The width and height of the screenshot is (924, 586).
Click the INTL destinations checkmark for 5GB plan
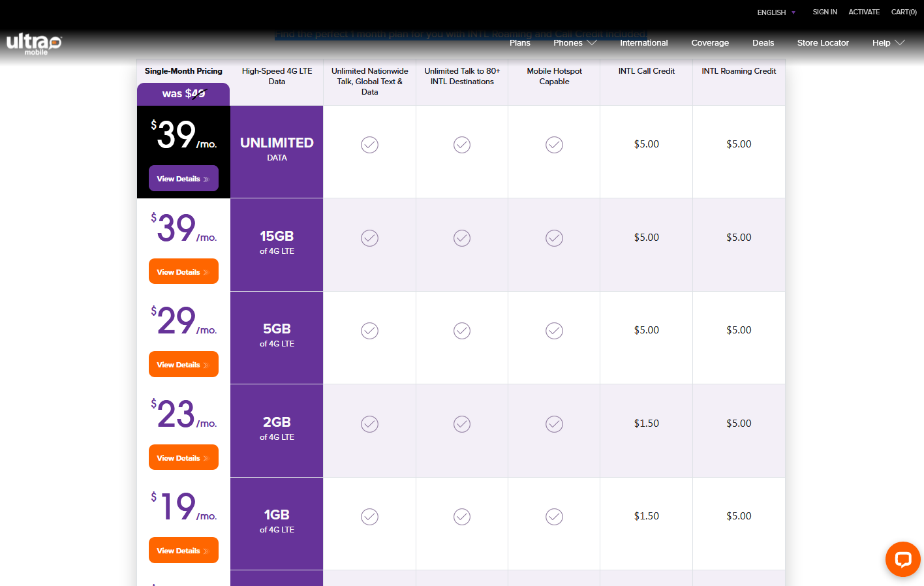(462, 331)
